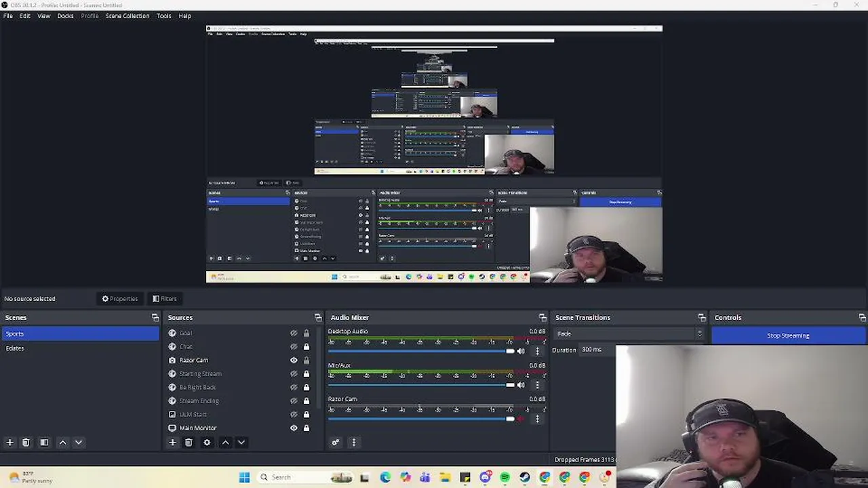The width and height of the screenshot is (868, 488).
Task: Click the camera icon beside Razor Cam
Action: click(x=172, y=360)
